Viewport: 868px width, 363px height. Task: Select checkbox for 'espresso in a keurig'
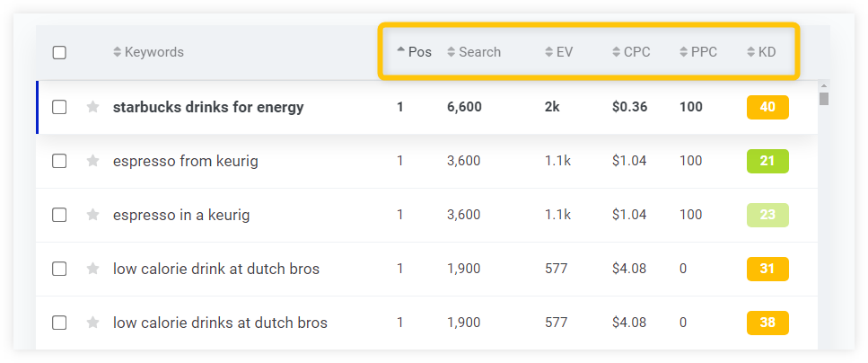(x=59, y=215)
